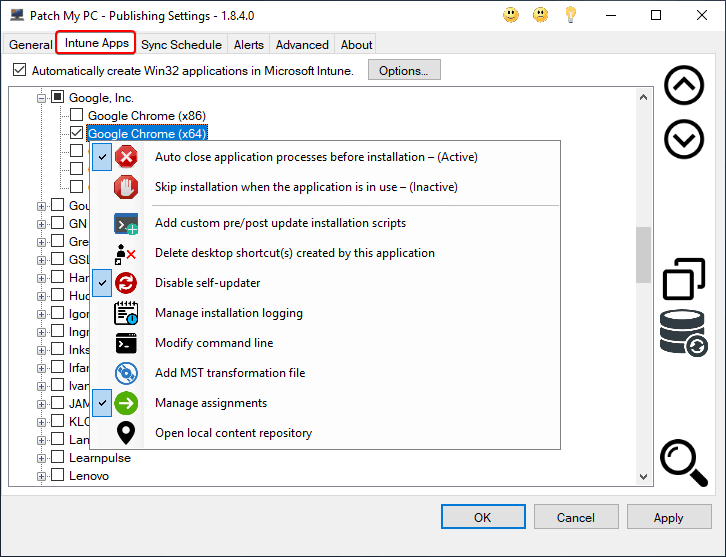The image size is (726, 557).
Task: Click the happy smiley feedback icon
Action: click(x=511, y=15)
